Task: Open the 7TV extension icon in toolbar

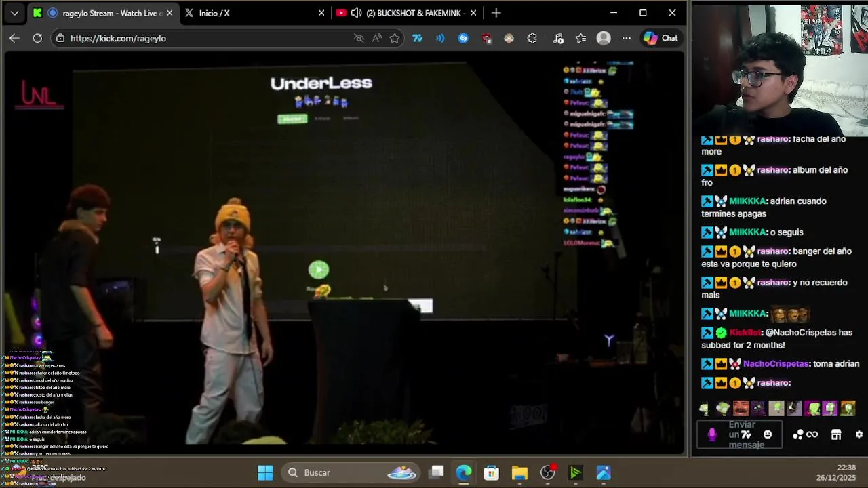Action: 417,38
